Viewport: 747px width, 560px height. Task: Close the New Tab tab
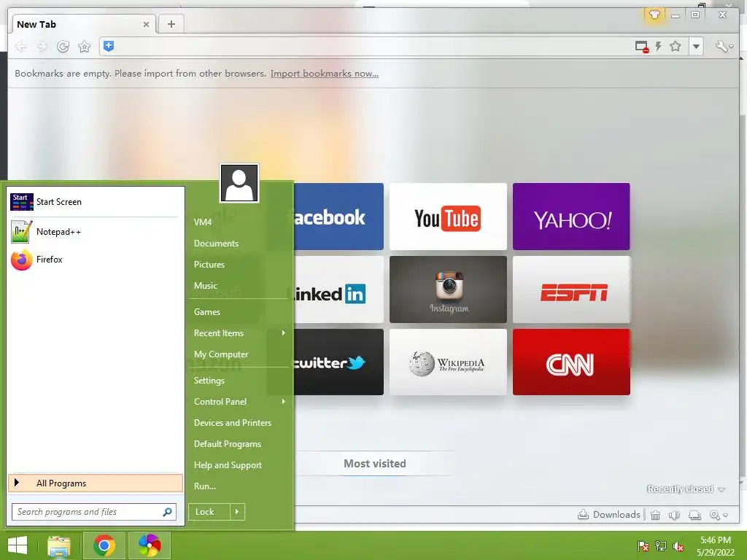146,24
